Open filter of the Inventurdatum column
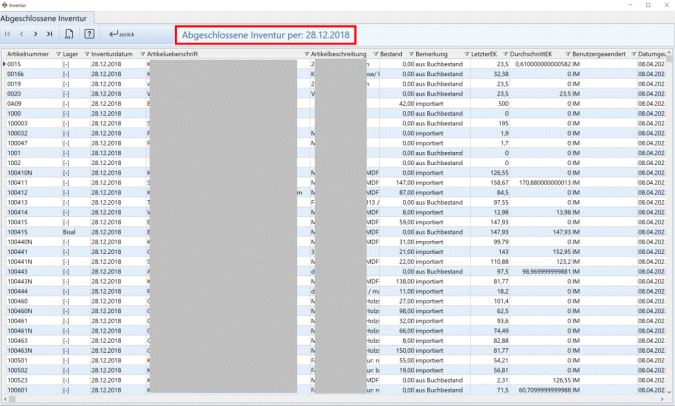The image size is (675, 406). point(142,54)
